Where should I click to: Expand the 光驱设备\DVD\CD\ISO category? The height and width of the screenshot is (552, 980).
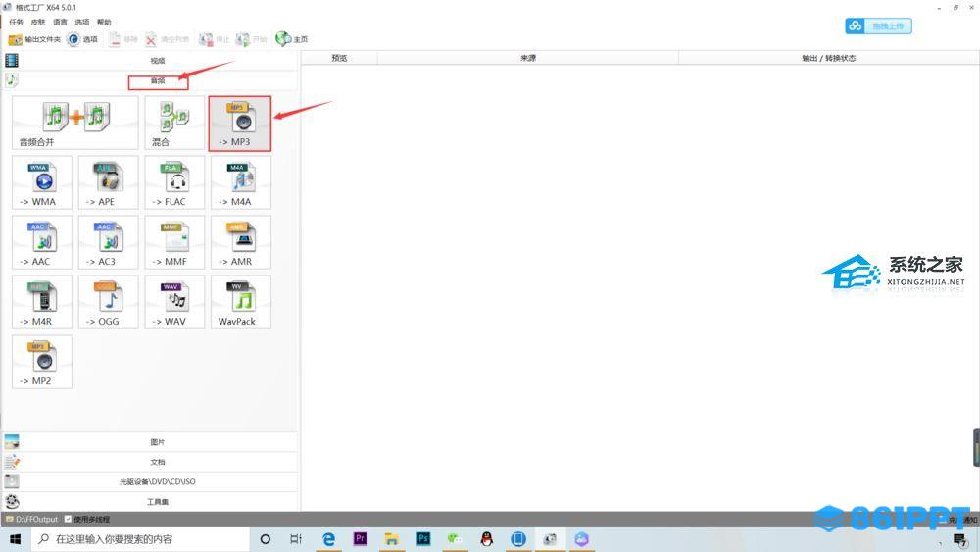click(150, 482)
